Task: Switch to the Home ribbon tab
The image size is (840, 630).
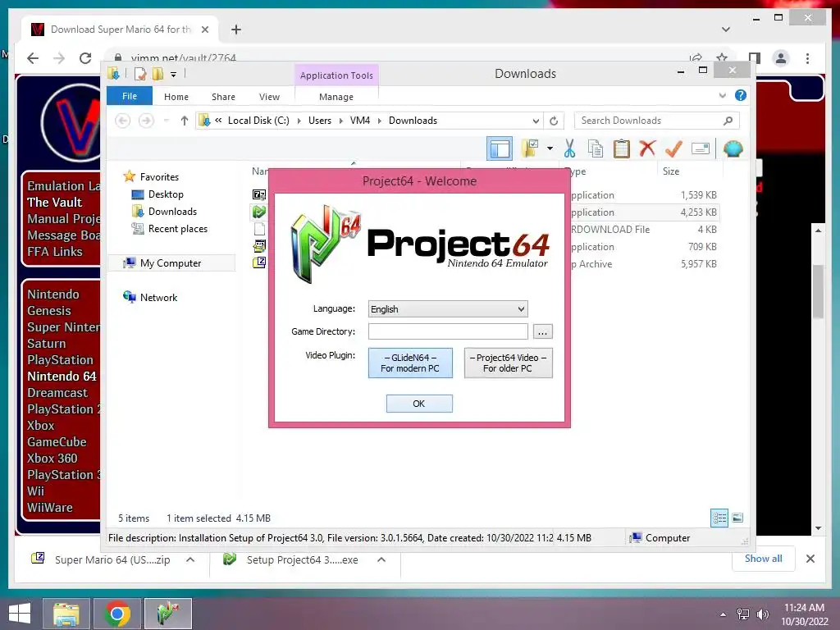Action: [176, 97]
